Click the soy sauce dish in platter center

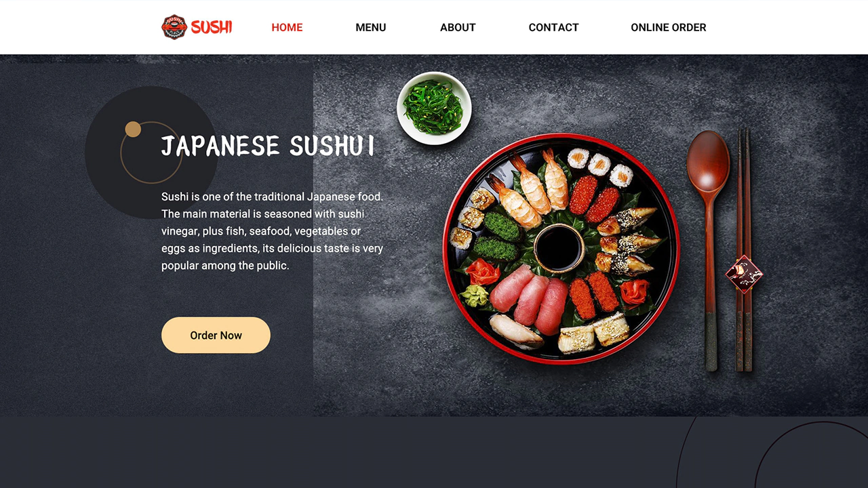(x=559, y=249)
